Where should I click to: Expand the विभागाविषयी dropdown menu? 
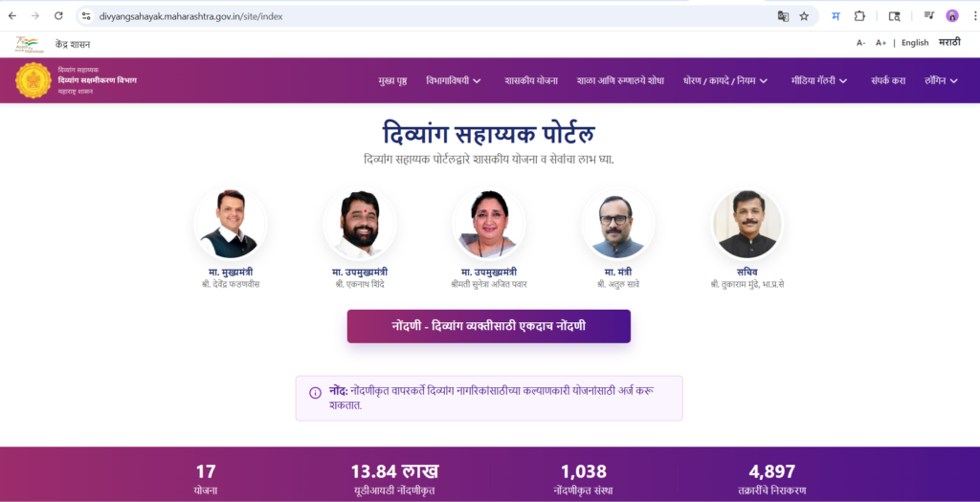click(453, 80)
